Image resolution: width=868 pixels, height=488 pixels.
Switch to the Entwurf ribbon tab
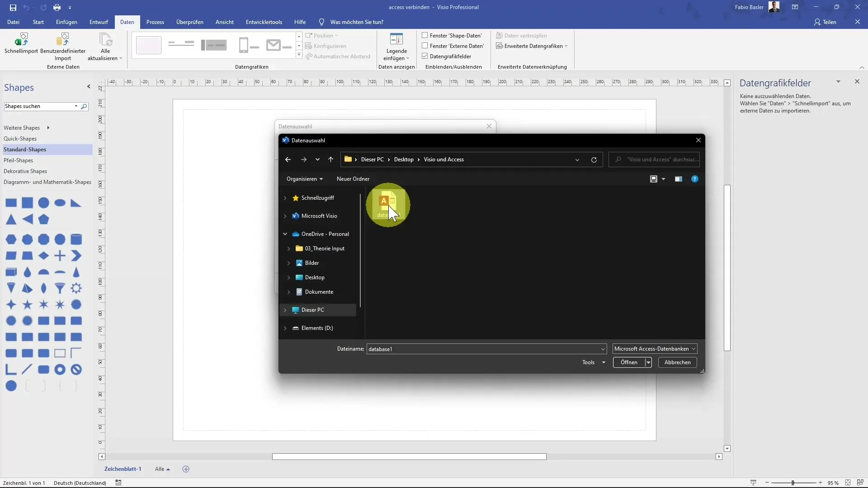(99, 22)
